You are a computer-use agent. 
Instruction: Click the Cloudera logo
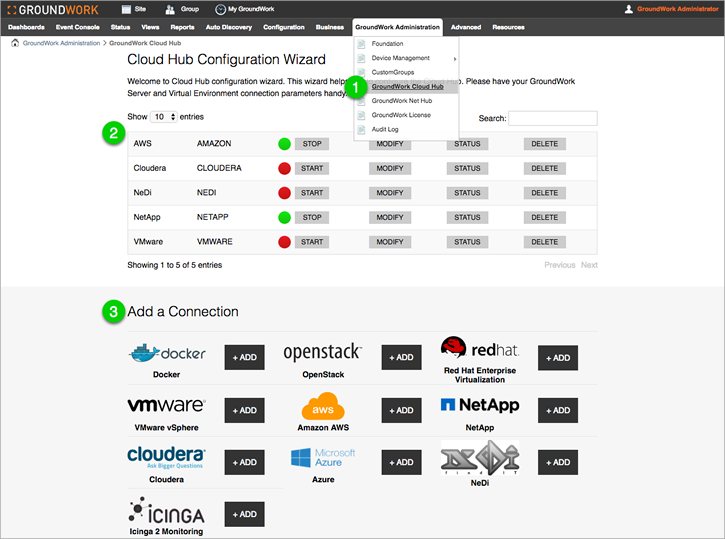tap(166, 457)
